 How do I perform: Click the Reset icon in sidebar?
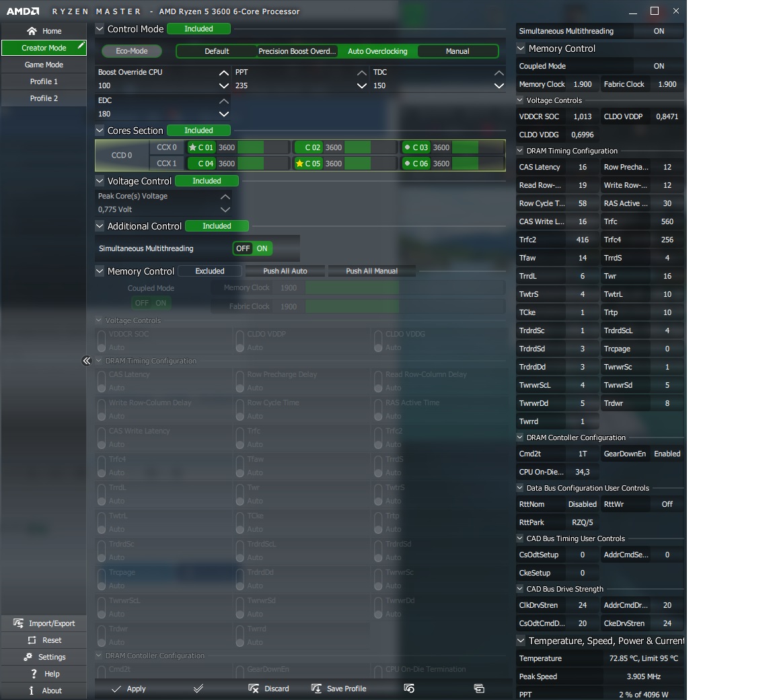32,639
